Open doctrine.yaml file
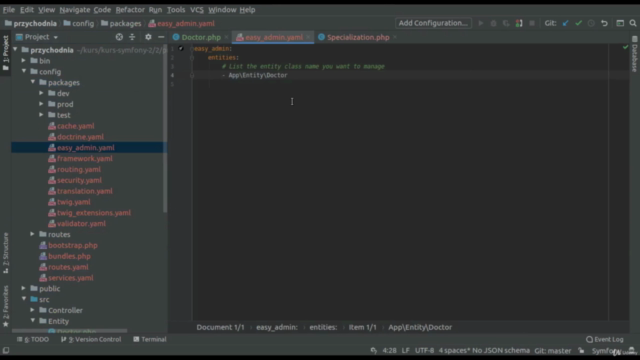640x360 pixels. 80,137
